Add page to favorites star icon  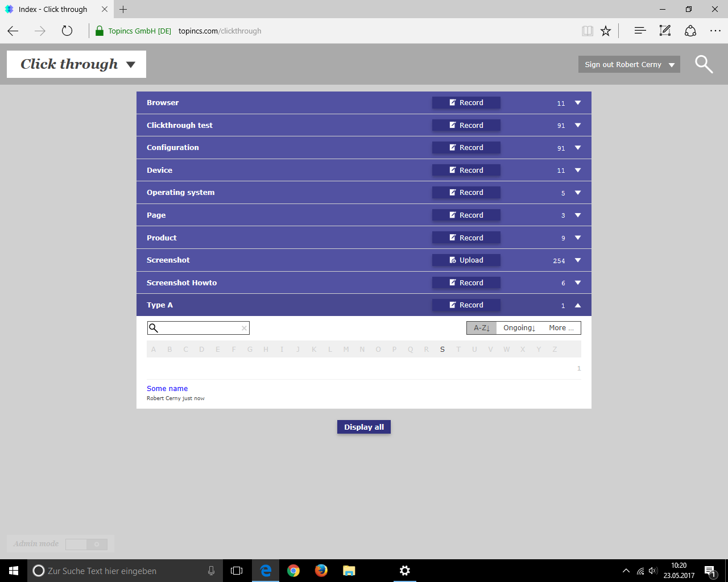click(x=606, y=31)
